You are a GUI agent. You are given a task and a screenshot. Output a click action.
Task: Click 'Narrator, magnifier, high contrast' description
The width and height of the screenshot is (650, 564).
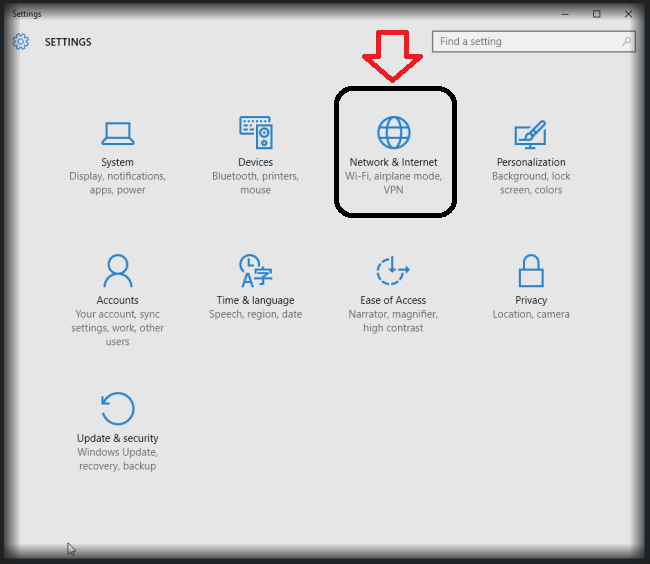click(393, 321)
